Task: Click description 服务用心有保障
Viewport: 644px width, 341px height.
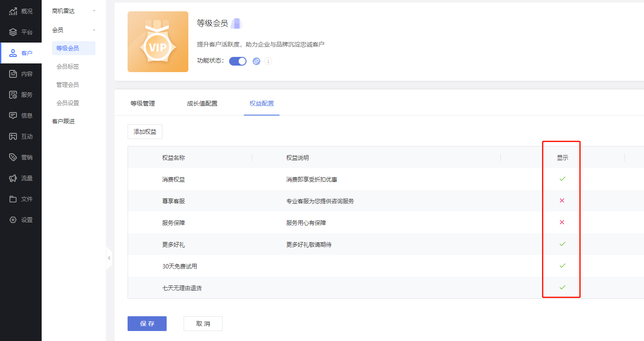Action: tap(306, 223)
